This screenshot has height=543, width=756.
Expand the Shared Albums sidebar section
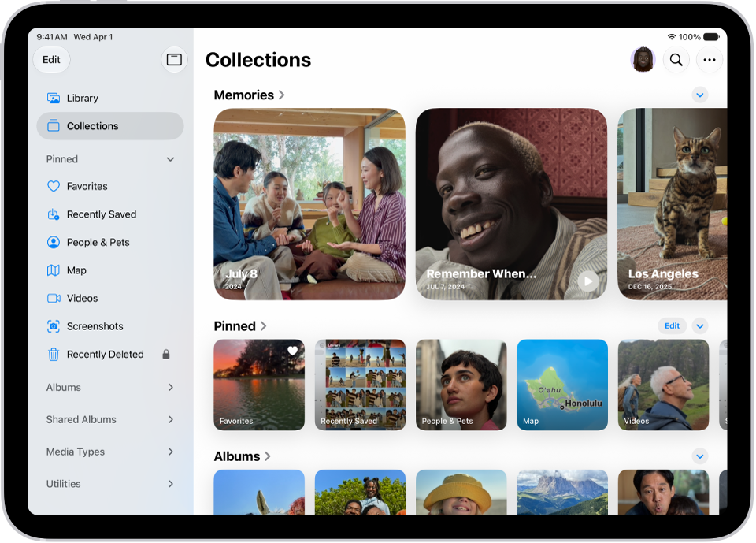click(171, 419)
